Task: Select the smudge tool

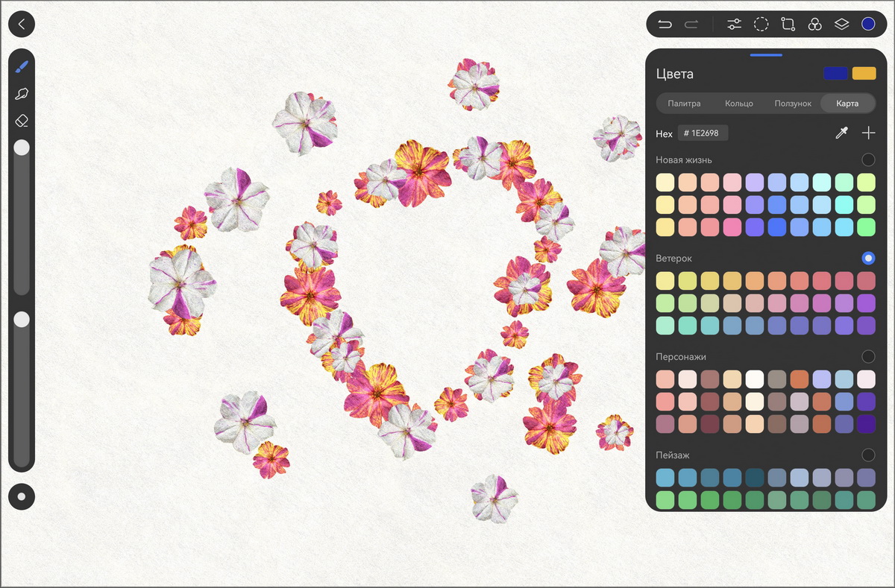Action: (x=22, y=94)
